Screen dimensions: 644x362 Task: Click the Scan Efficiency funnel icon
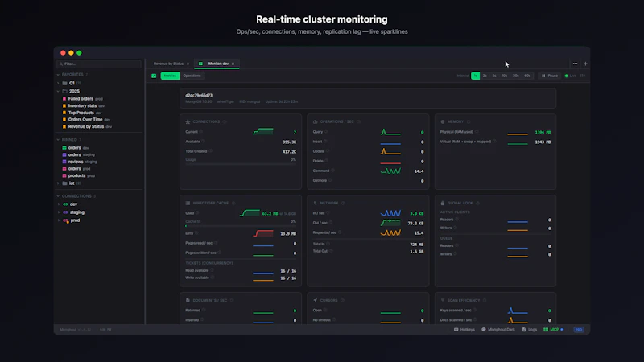tap(442, 300)
